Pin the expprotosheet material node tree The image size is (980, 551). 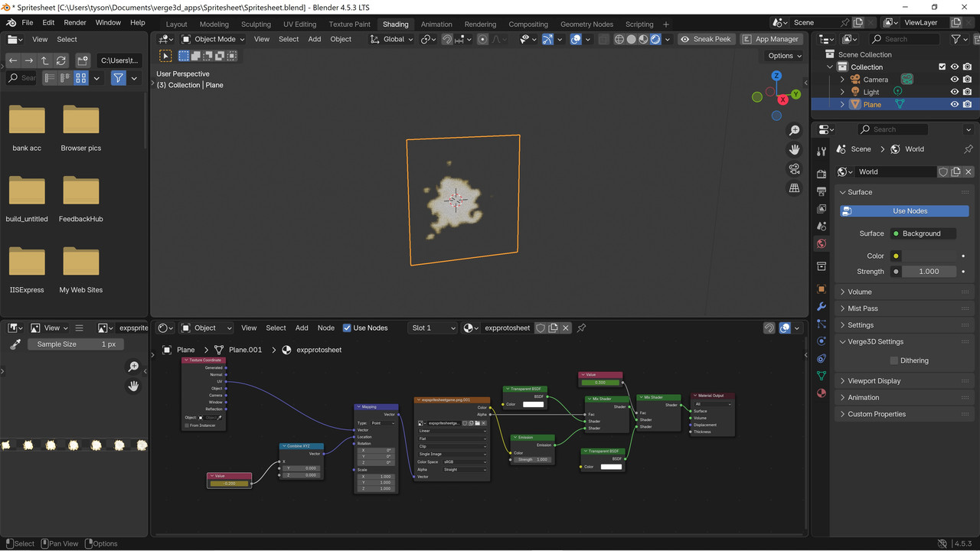581,328
